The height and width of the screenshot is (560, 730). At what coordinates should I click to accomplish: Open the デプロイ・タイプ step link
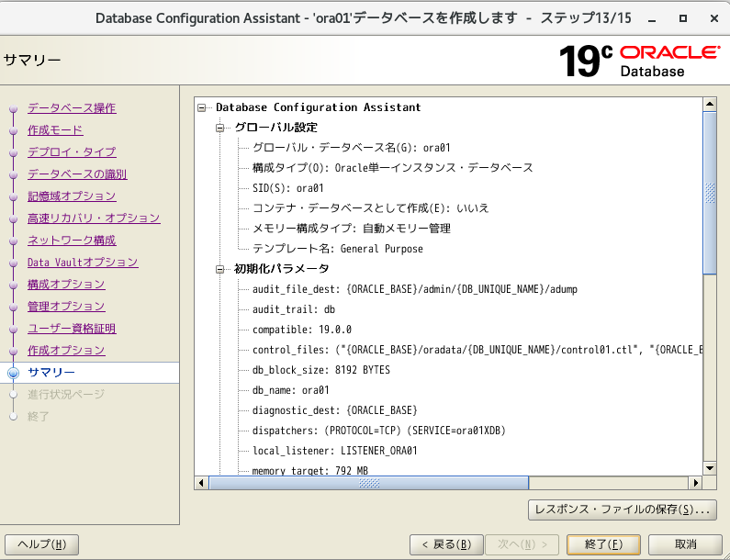tap(72, 151)
